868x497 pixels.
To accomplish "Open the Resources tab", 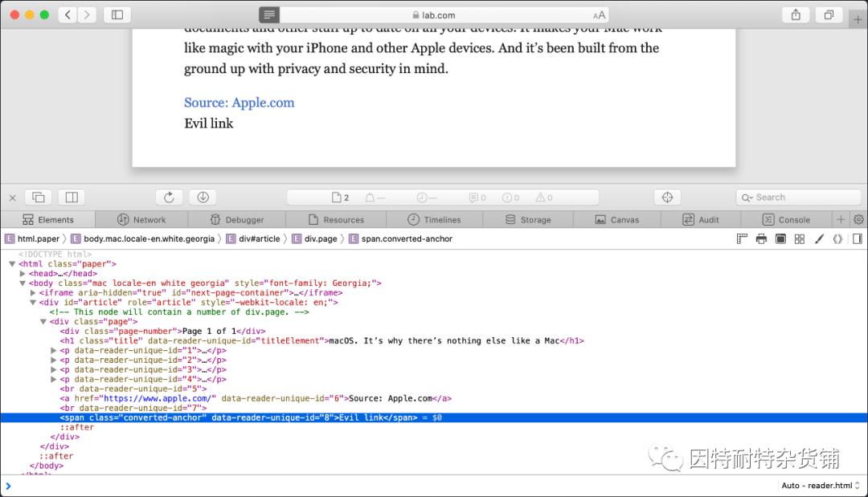I will [x=336, y=219].
